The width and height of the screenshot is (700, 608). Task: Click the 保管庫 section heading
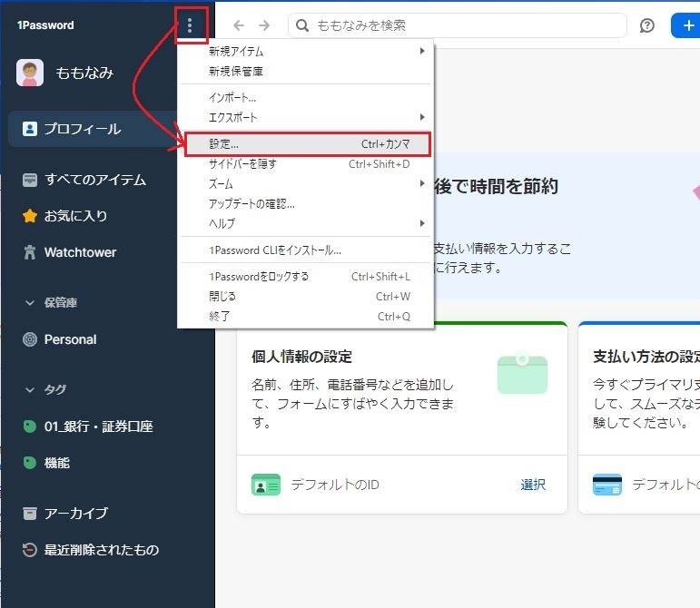coord(61,303)
